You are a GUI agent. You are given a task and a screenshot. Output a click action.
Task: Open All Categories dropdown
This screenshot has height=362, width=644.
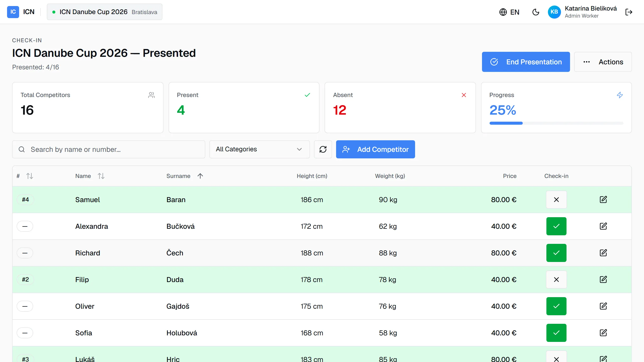click(259, 149)
